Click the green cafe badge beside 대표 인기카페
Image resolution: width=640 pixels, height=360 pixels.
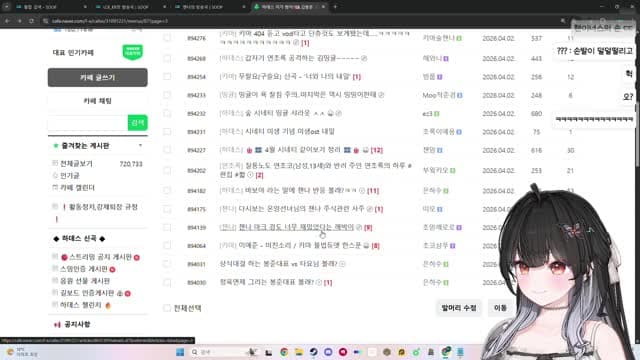(133, 52)
